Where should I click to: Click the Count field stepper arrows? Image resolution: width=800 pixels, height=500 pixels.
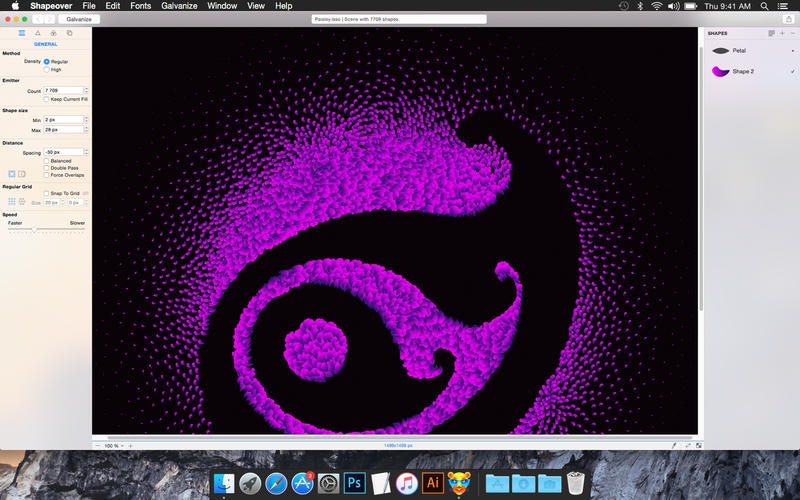pyautogui.click(x=86, y=90)
